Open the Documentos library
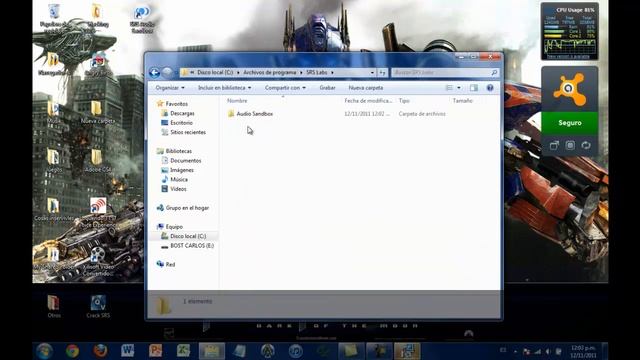Viewport: 640px width, 360px height. tap(186, 160)
